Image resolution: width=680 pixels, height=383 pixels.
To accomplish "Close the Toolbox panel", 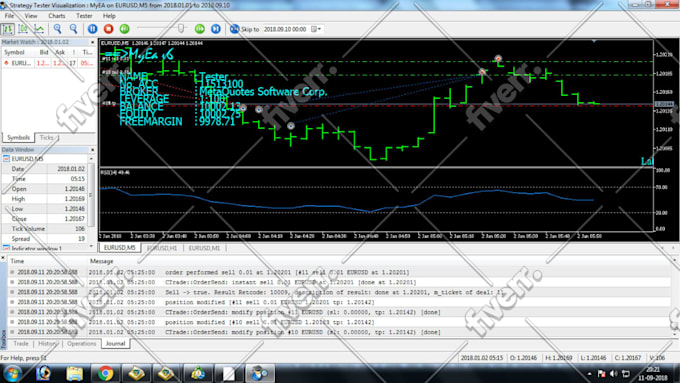I will (x=3, y=258).
